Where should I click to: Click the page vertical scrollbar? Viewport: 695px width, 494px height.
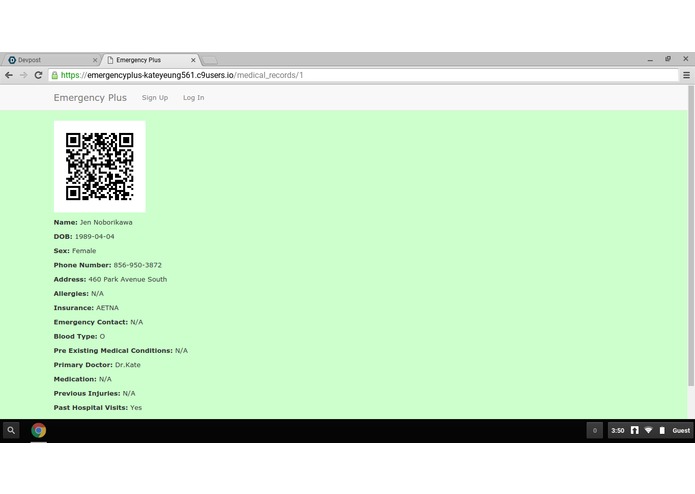click(x=691, y=236)
